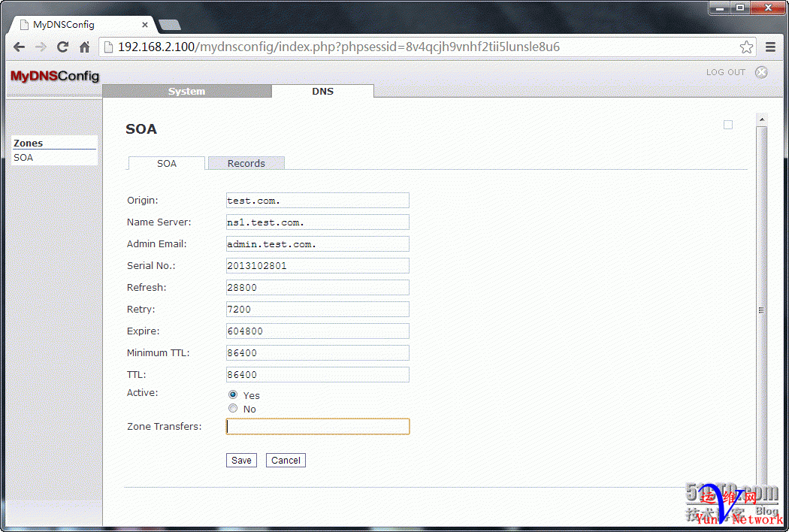Click the browser back arrow

tap(19, 47)
